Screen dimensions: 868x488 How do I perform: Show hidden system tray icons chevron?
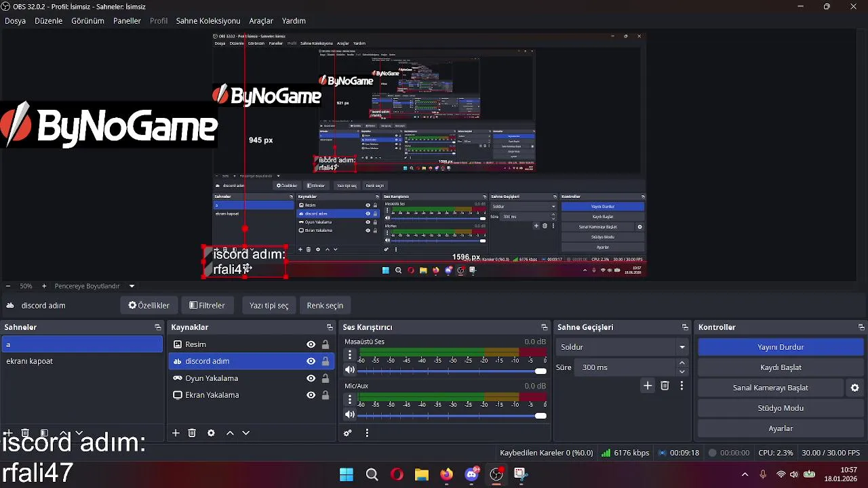(745, 474)
